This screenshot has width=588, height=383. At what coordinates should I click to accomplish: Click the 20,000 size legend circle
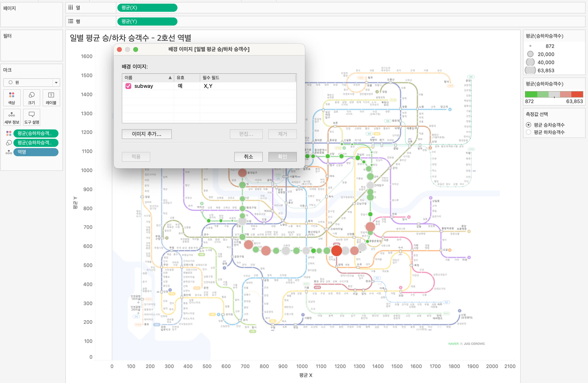point(530,54)
